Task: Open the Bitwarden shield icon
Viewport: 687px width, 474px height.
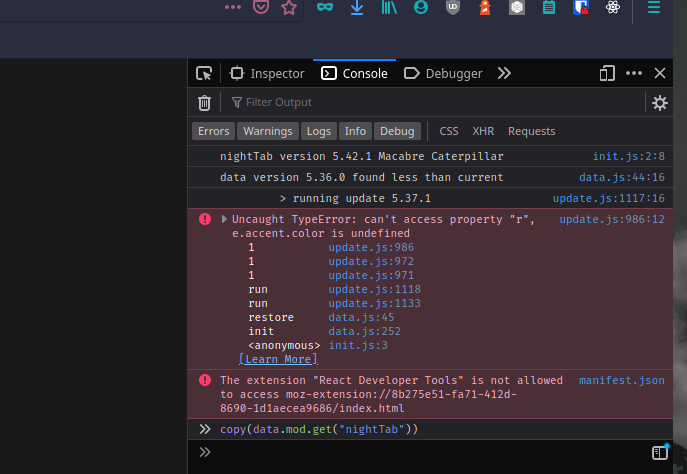Action: coord(581,7)
